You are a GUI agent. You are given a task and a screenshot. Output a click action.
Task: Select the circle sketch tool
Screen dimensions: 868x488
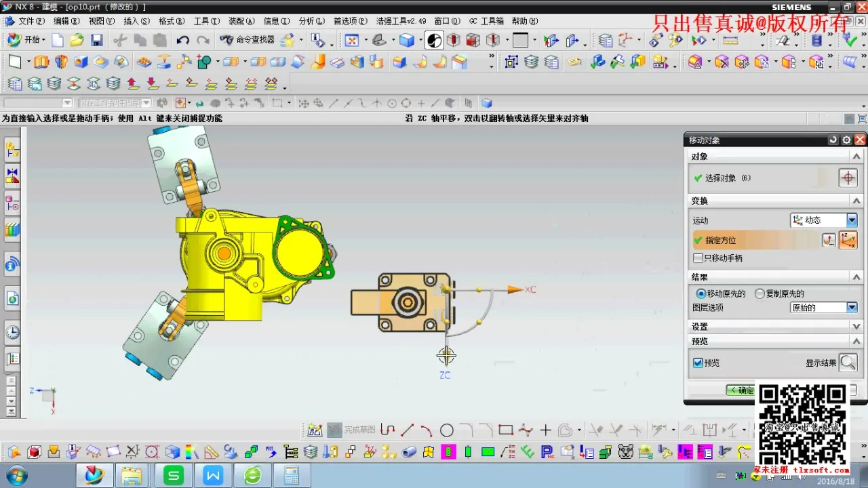(x=446, y=430)
